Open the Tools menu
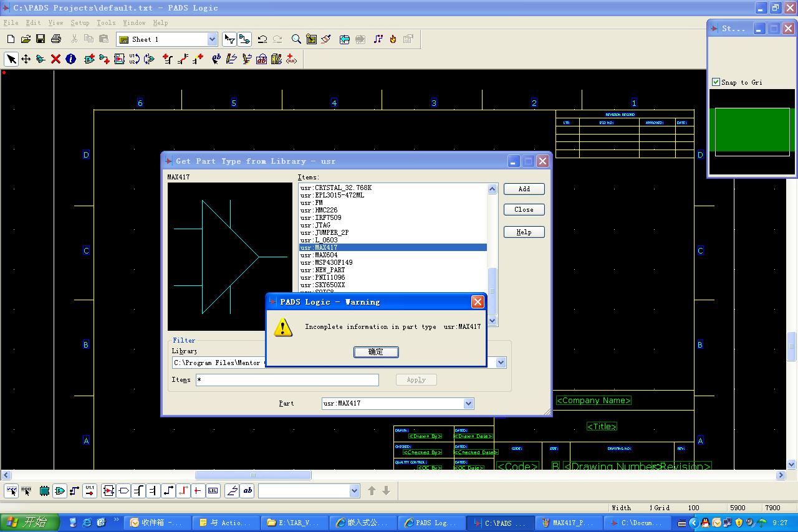 [106, 22]
